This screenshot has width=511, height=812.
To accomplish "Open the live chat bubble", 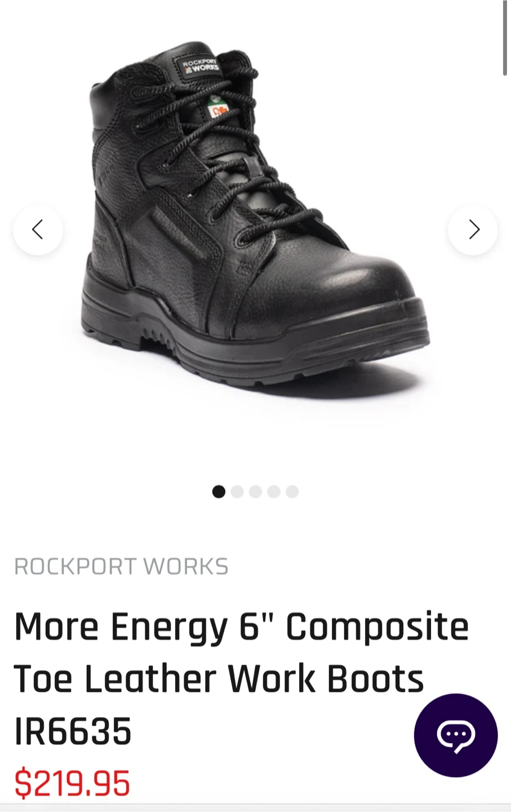I will [x=456, y=735].
